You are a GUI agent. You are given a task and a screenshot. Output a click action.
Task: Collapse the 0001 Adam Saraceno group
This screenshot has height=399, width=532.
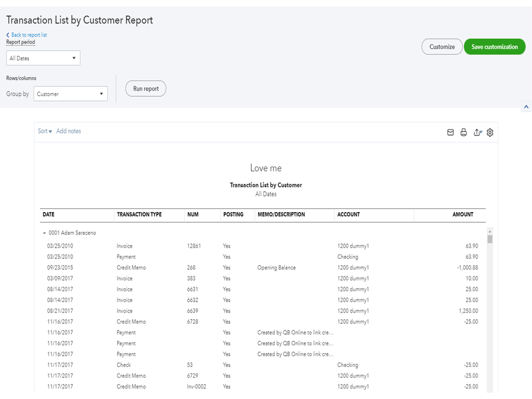point(45,233)
